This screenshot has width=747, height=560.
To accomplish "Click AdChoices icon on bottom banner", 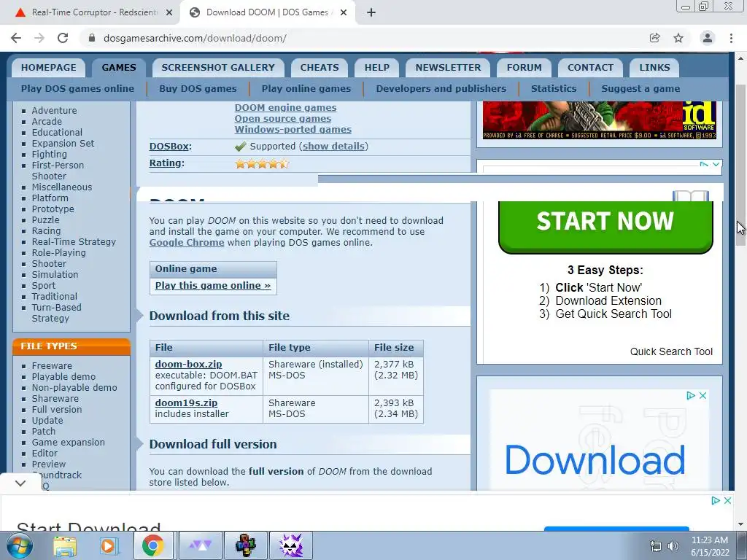I will 715,500.
